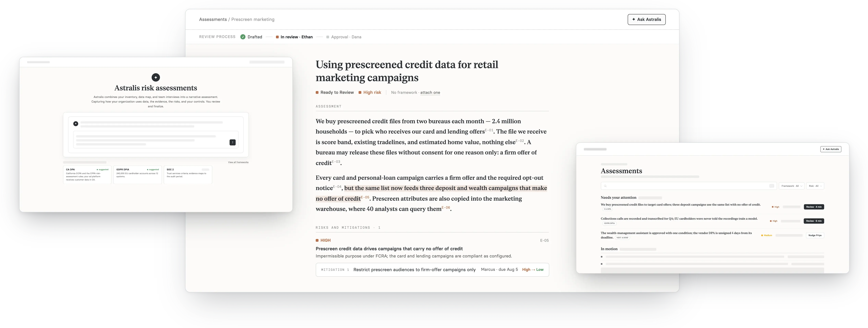The height and width of the screenshot is (328, 868).
Task: Open the 'Collections calls are recorded' assessment row
Action: tap(712, 221)
